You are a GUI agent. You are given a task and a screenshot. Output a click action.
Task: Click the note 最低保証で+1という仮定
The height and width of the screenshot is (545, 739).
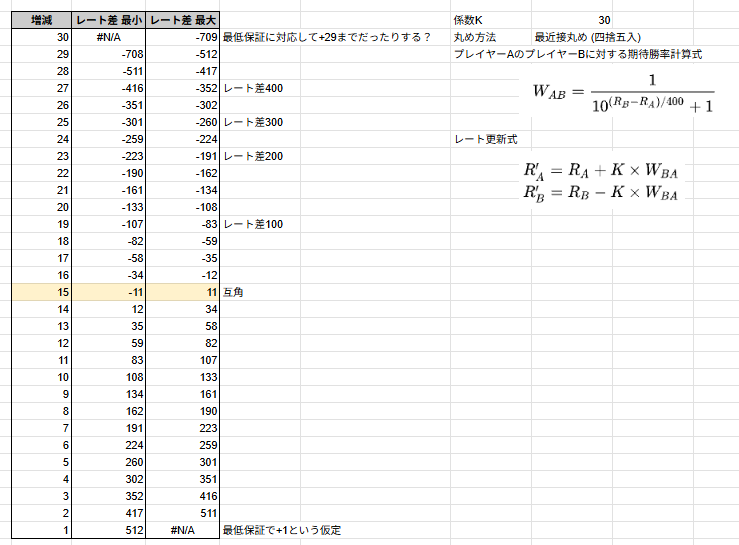click(x=282, y=530)
